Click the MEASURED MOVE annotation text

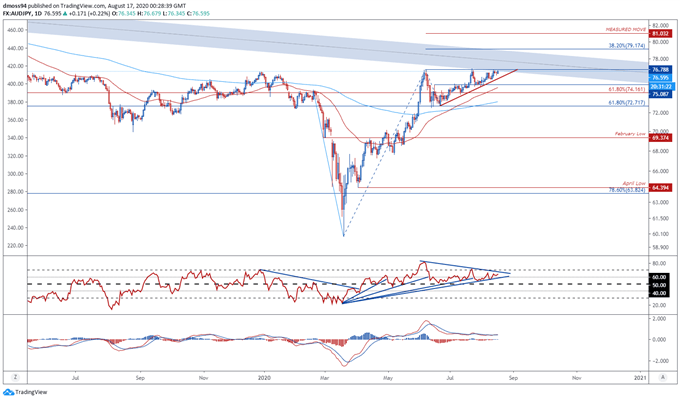[x=626, y=30]
